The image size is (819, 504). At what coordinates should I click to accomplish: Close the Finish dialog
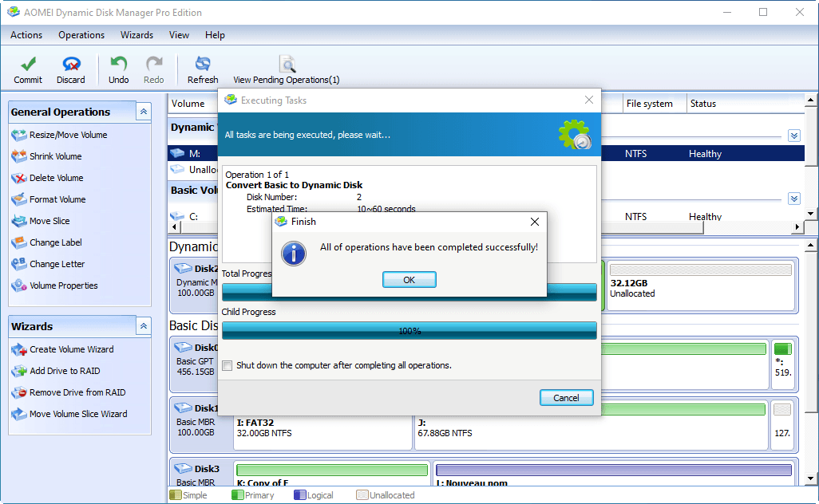534,222
